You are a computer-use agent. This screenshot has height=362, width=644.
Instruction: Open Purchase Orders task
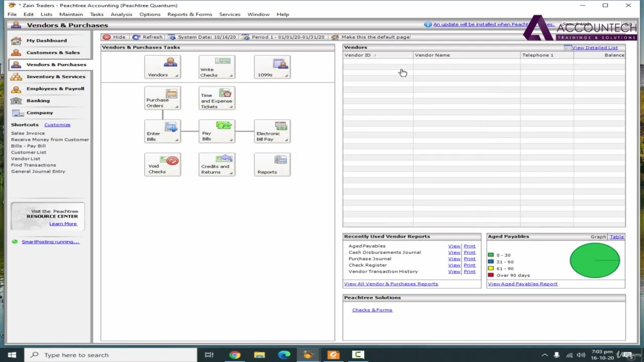[163, 99]
